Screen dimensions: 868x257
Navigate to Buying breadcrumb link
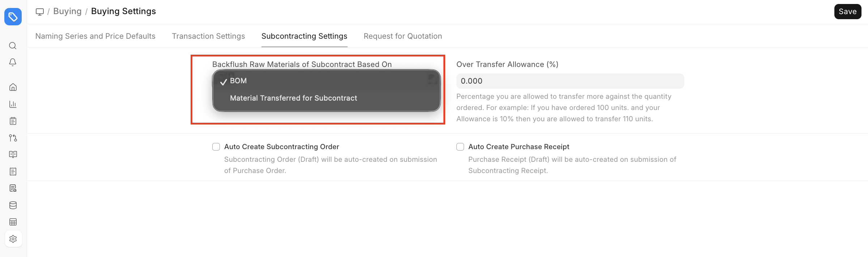(x=67, y=11)
